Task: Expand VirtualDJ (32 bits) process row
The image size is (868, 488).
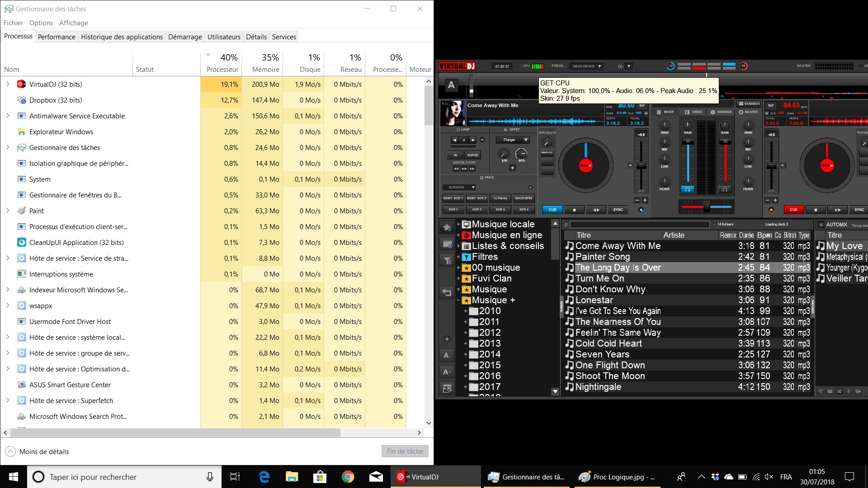Action: [x=8, y=84]
